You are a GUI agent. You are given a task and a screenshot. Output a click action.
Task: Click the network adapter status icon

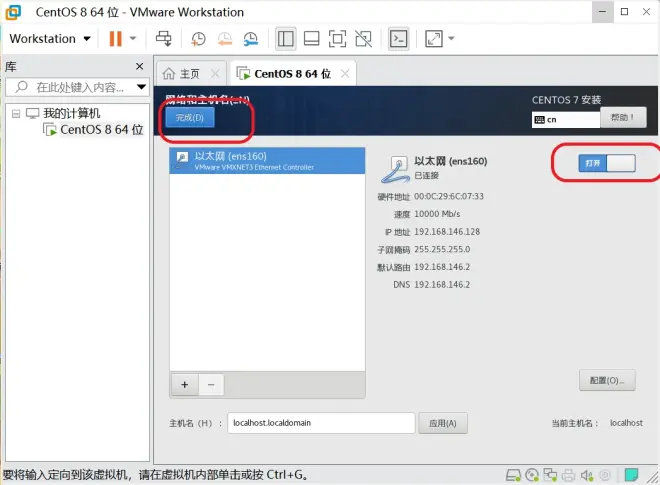tap(550, 475)
